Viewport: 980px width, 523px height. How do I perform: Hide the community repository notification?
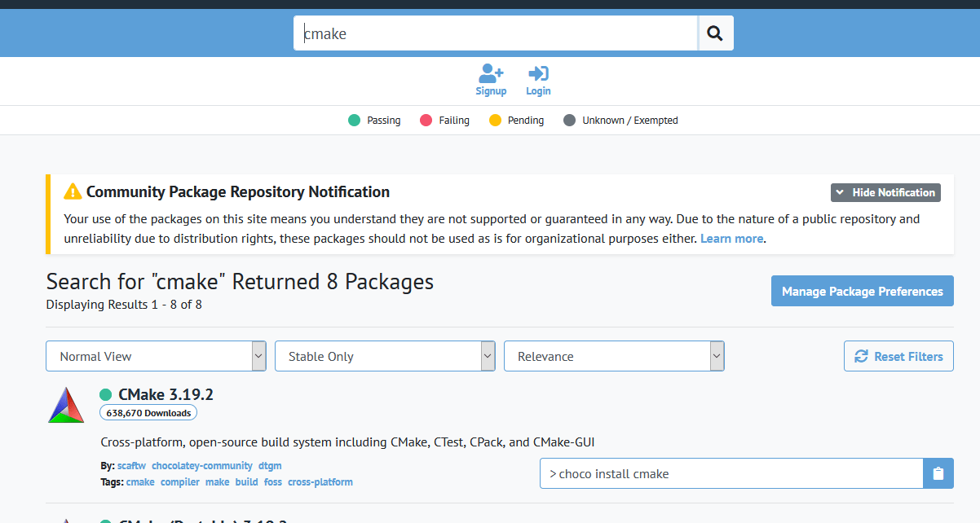point(885,193)
